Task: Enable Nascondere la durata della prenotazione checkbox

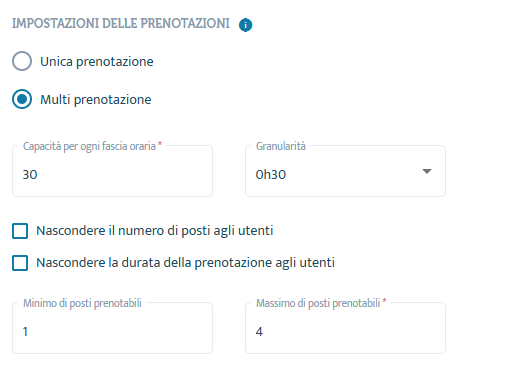Action: [20, 263]
